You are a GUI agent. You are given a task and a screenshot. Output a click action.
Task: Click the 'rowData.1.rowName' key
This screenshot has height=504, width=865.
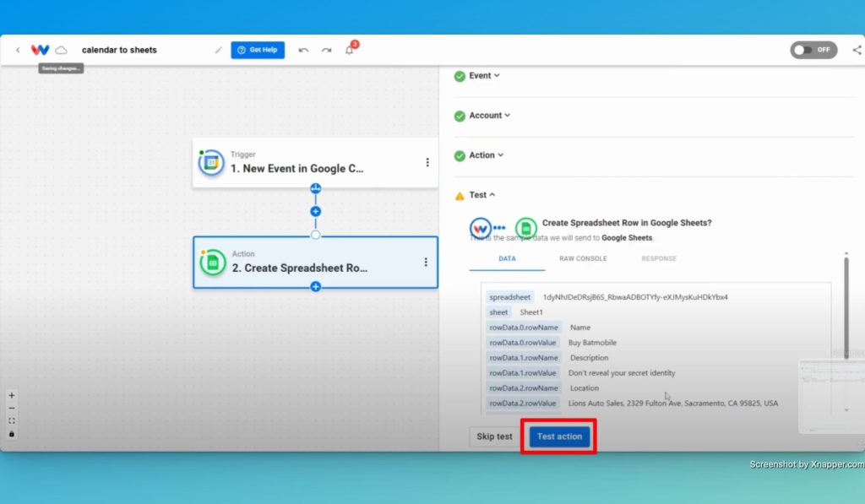[524, 358]
